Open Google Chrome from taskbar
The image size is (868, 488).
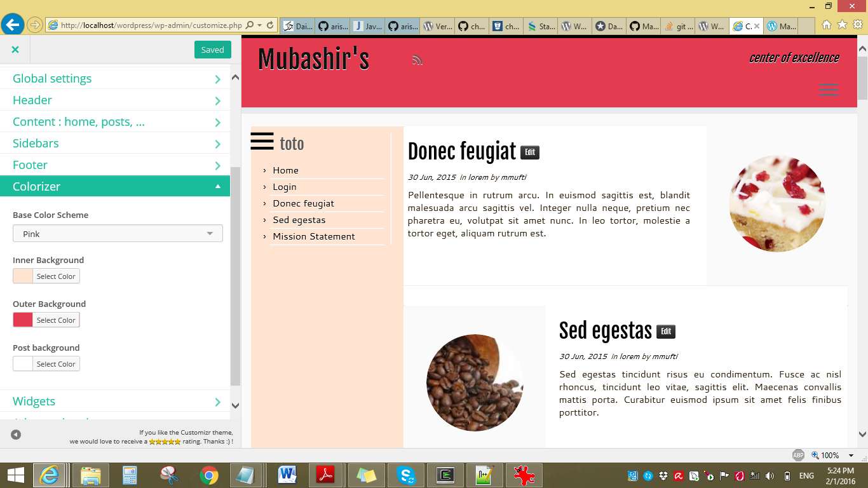pyautogui.click(x=208, y=475)
